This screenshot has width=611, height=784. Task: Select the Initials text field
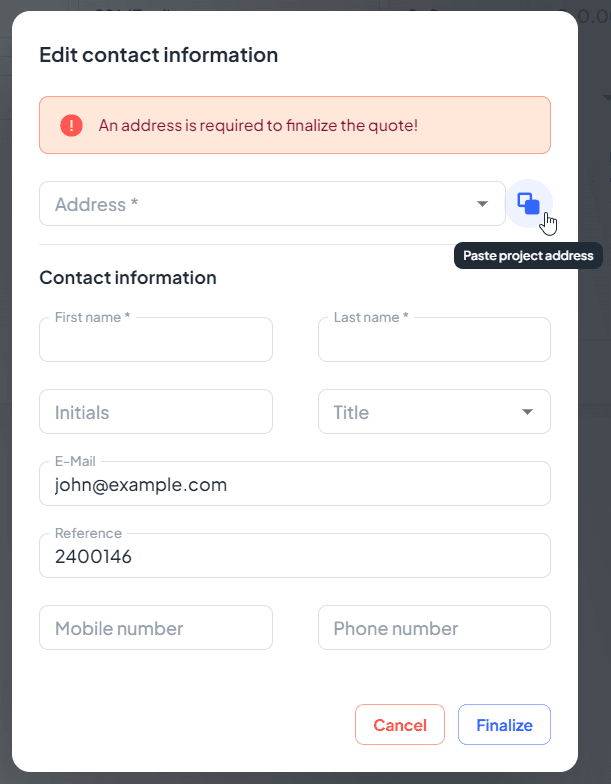[156, 412]
